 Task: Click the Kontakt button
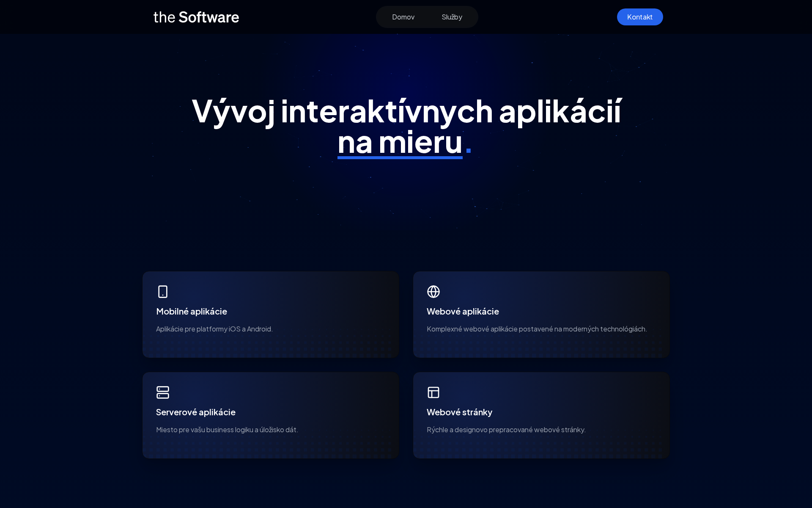[x=640, y=17]
